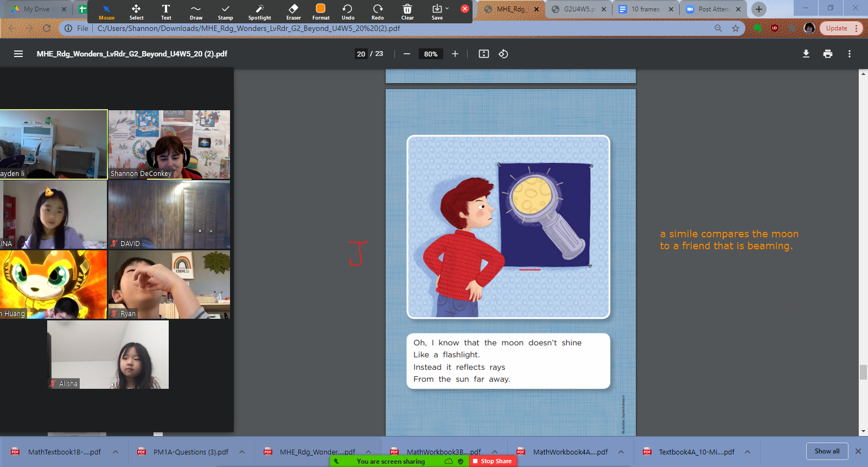Rotate the PDF counterclockwise
This screenshot has height=467, width=868.
(x=503, y=54)
